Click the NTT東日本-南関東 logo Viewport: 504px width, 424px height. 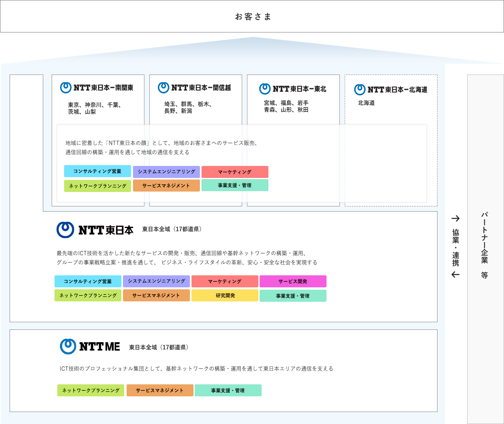click(x=97, y=88)
